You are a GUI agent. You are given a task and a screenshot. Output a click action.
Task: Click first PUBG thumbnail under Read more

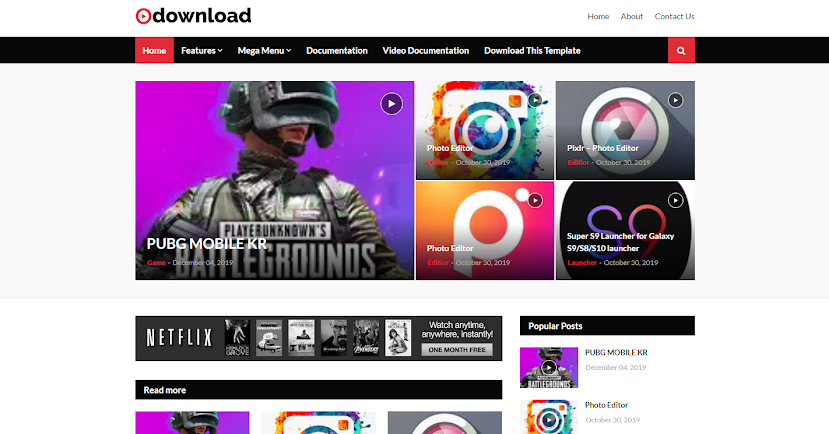coord(192,423)
